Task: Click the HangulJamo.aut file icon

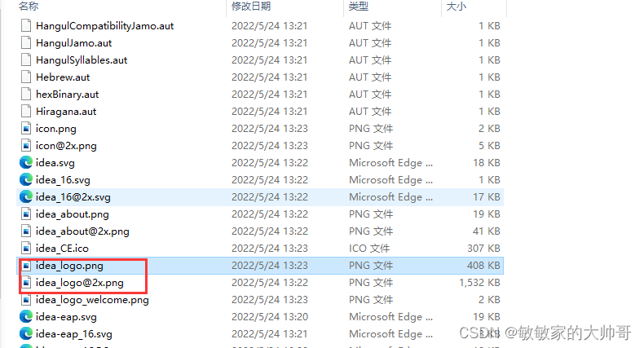Action: [26, 43]
